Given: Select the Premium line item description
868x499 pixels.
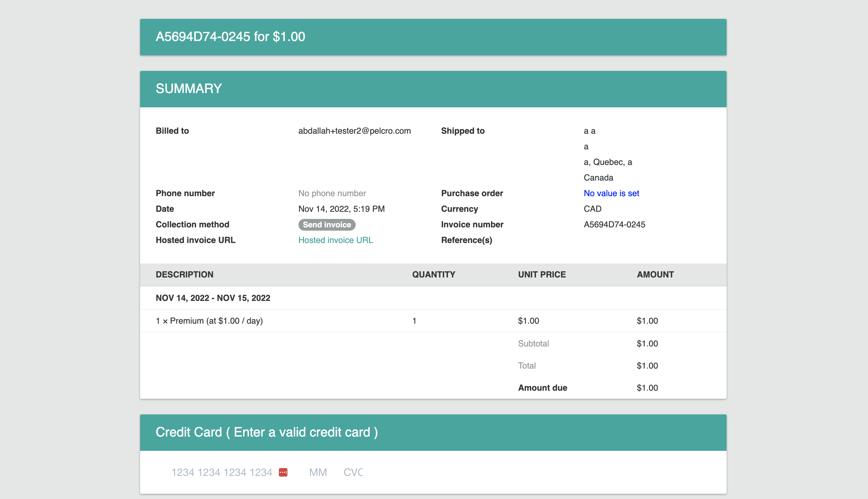Looking at the screenshot, I should (209, 321).
